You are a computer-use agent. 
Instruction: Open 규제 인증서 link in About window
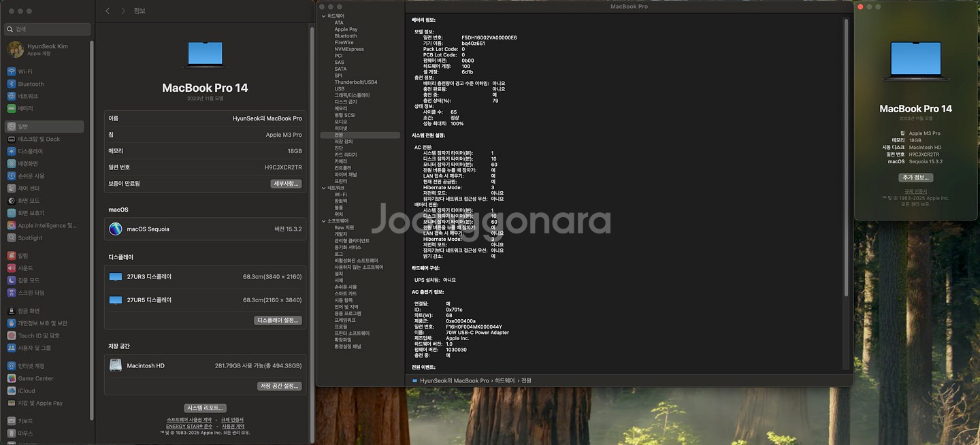click(x=915, y=192)
